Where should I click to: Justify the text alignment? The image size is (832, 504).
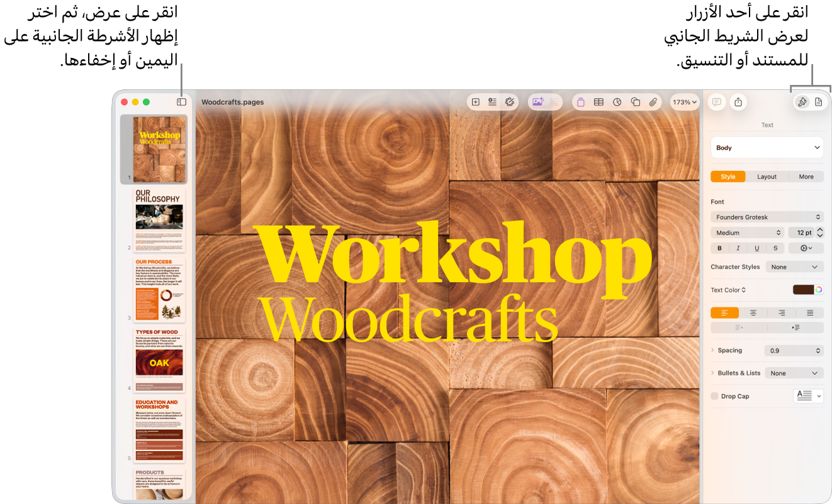point(810,313)
